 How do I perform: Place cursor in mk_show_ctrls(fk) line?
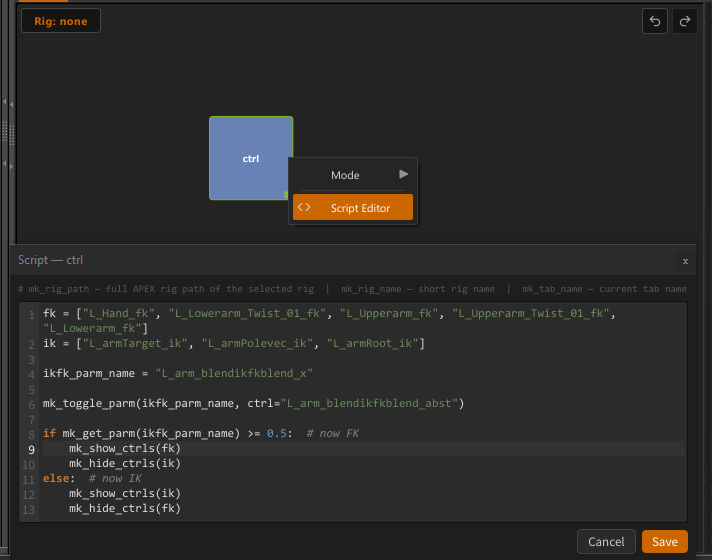(x=125, y=448)
